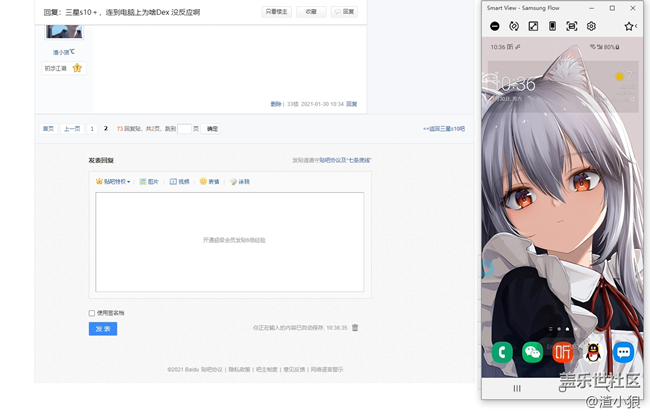Open full screen mode in Smart View
This screenshot has width=650, height=420.
pos(533,27)
